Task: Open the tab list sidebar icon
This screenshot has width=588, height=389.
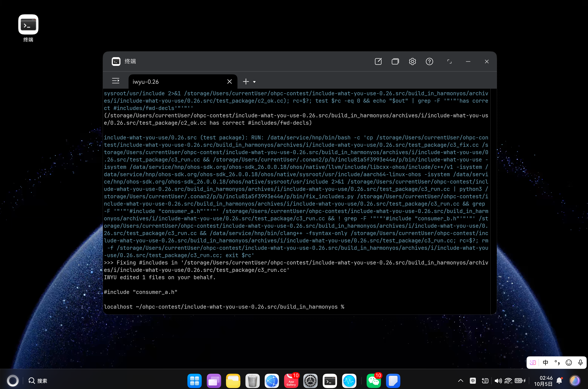Action: click(x=116, y=81)
